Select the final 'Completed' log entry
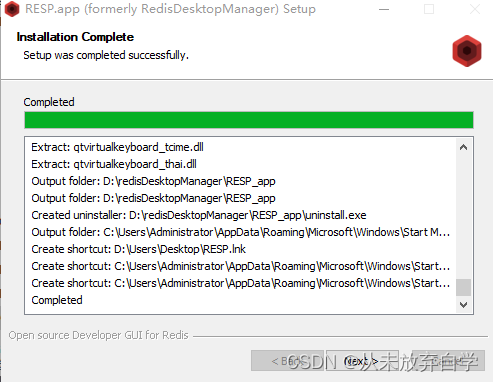This screenshot has width=493, height=382. click(x=57, y=300)
